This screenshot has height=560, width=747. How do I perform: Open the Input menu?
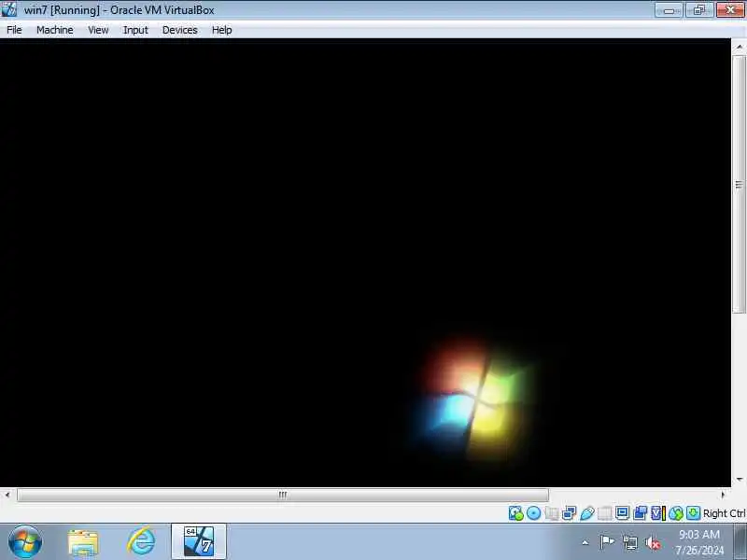[x=135, y=30]
